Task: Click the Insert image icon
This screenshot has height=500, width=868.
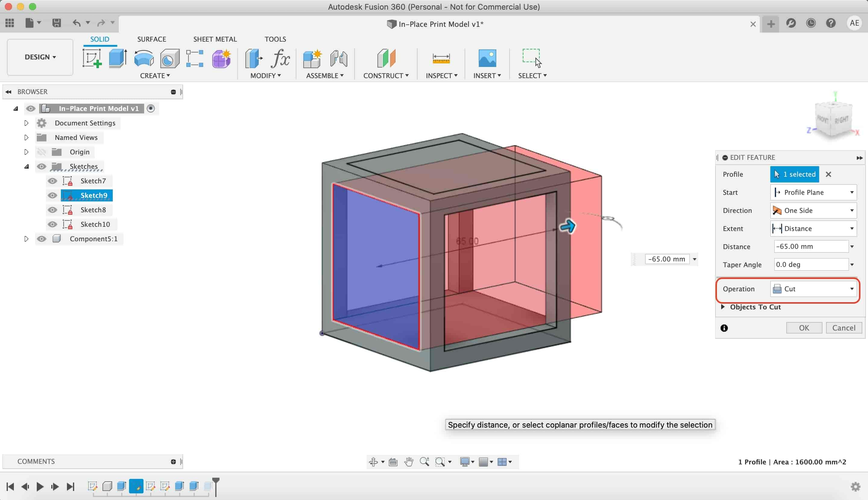Action: [487, 58]
